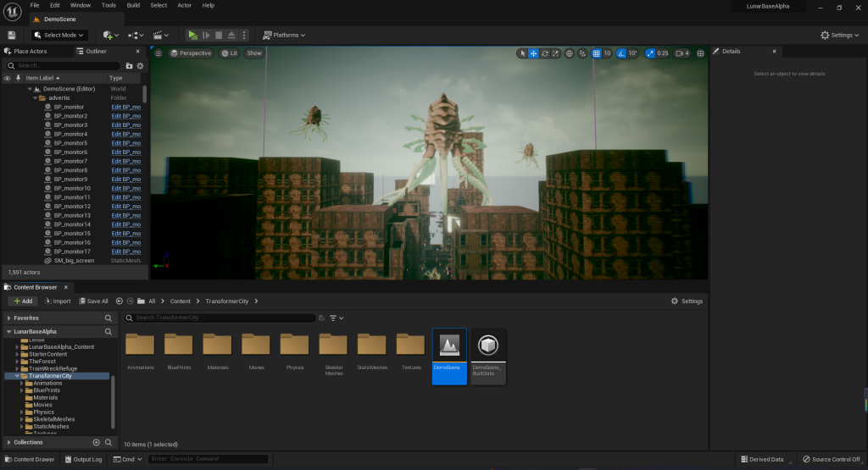Image resolution: width=868 pixels, height=470 pixels.
Task: Select the DemoScene_BuiltData asset
Action: point(488,356)
